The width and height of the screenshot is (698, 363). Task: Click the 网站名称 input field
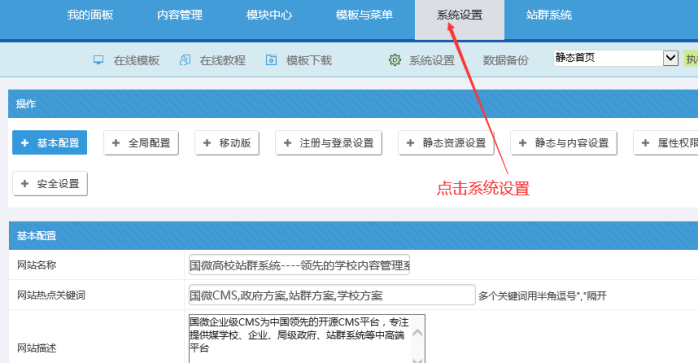[299, 265]
